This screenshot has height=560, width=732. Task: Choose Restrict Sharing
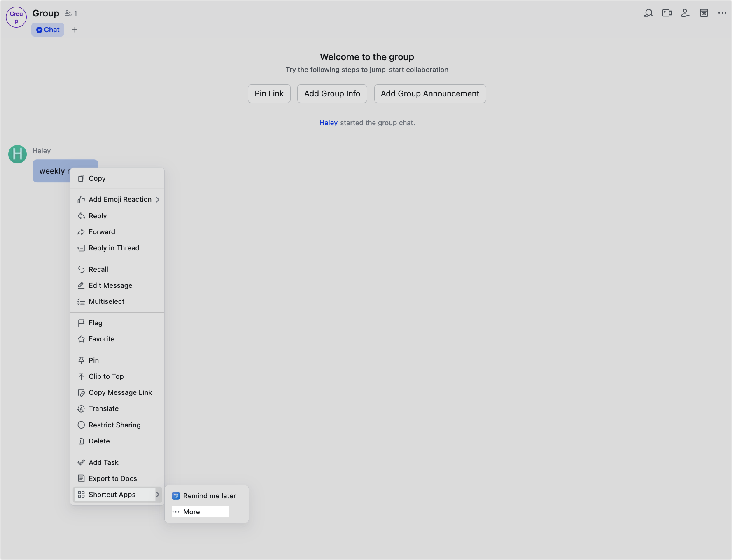point(117,425)
